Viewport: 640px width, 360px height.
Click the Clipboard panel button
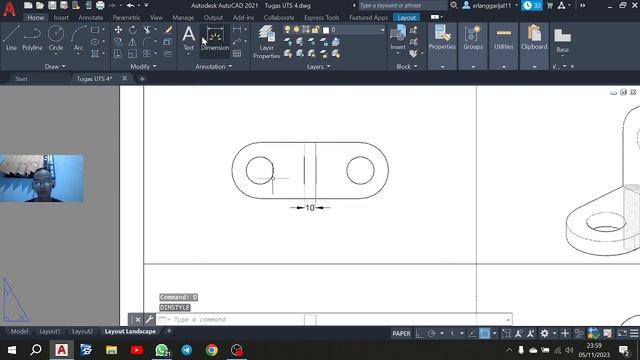(534, 38)
